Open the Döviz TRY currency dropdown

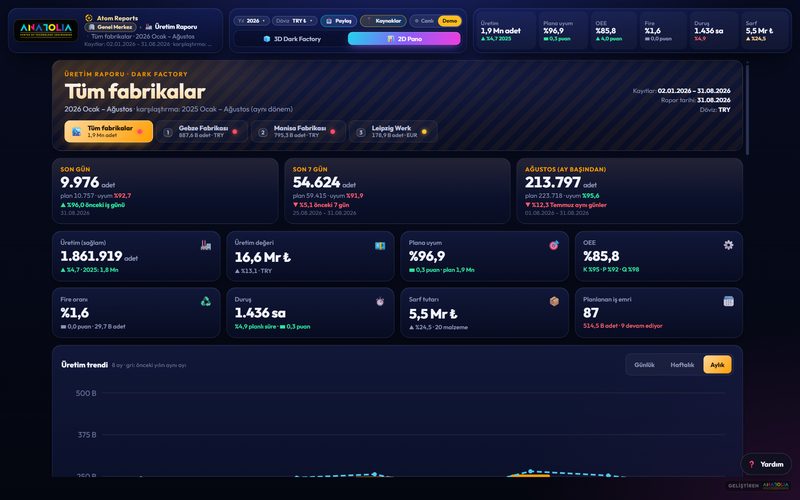(x=294, y=21)
